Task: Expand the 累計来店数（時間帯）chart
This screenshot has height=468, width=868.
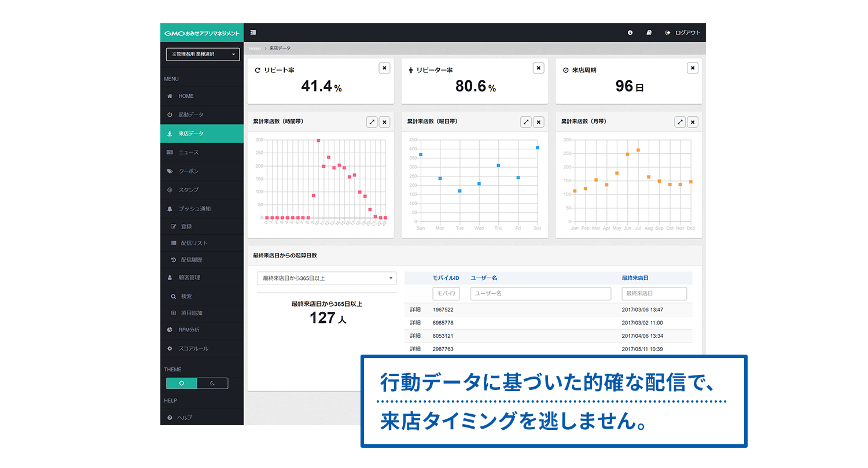Action: (x=372, y=122)
